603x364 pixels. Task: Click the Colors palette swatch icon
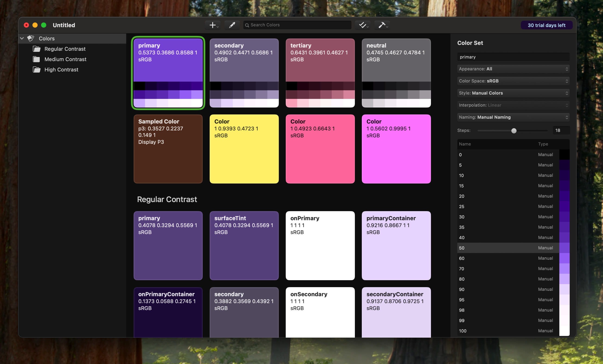point(31,38)
